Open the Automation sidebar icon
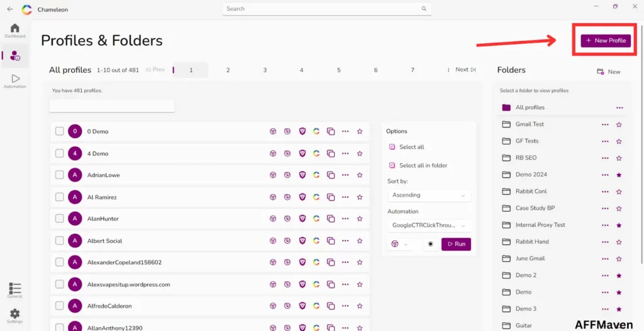 15,81
